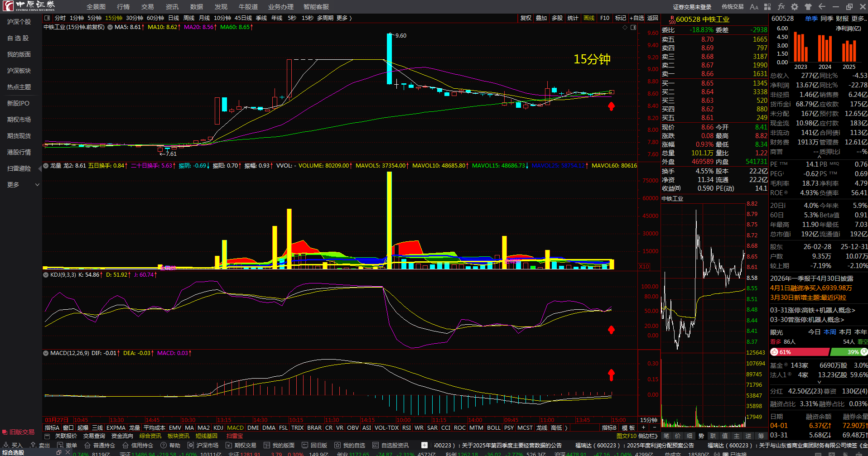
Task: Click the 卖出 sell icon
Action: coord(33,445)
